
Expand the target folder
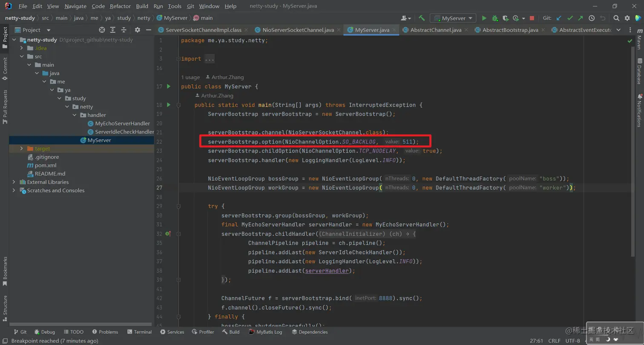coord(21,148)
